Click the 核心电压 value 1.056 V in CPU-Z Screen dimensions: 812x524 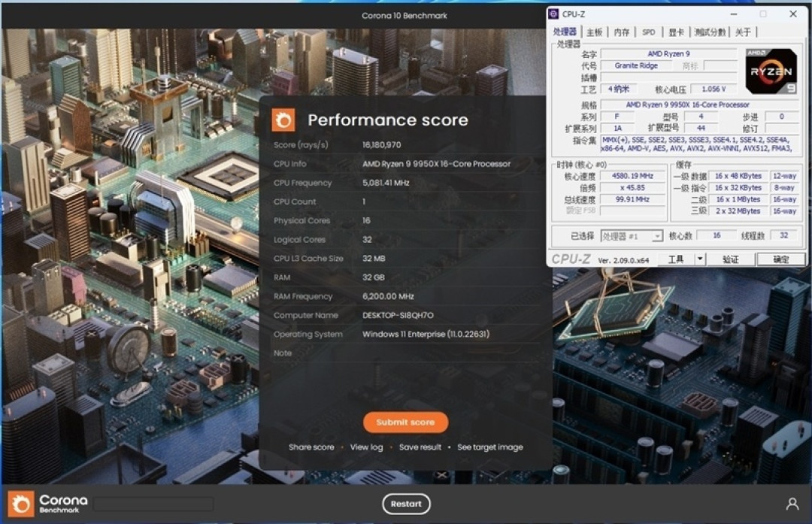pyautogui.click(x=714, y=89)
